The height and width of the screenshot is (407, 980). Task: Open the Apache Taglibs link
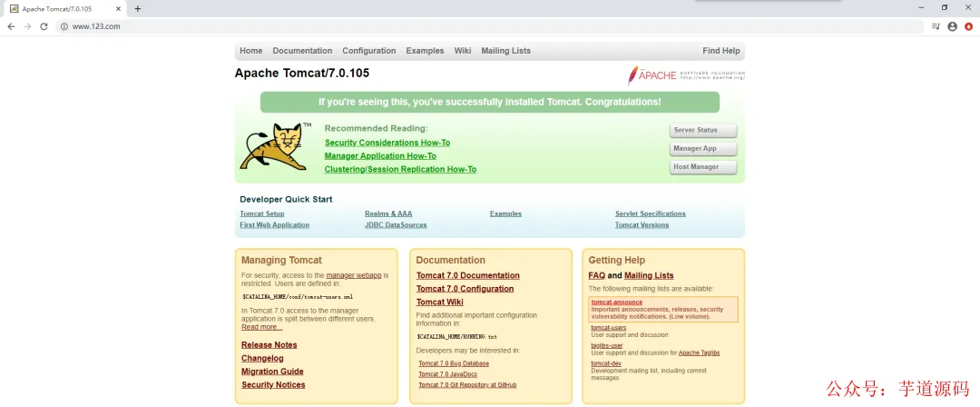coord(699,352)
